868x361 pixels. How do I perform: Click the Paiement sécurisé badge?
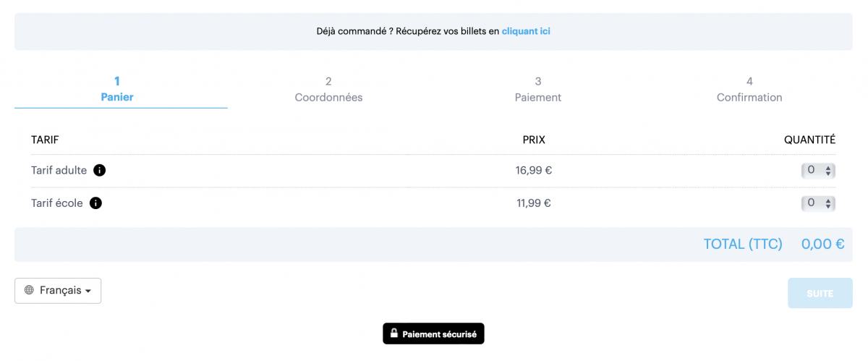coord(433,334)
